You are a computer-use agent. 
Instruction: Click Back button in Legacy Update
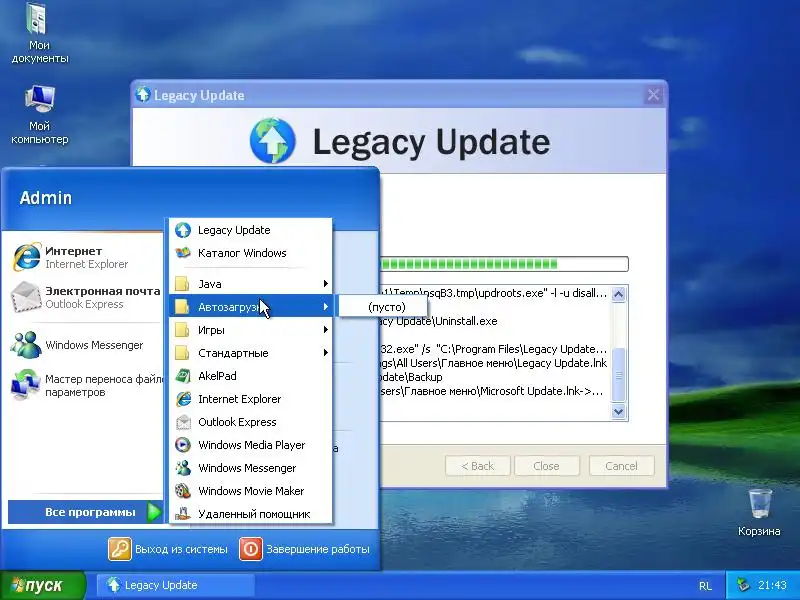tap(478, 466)
